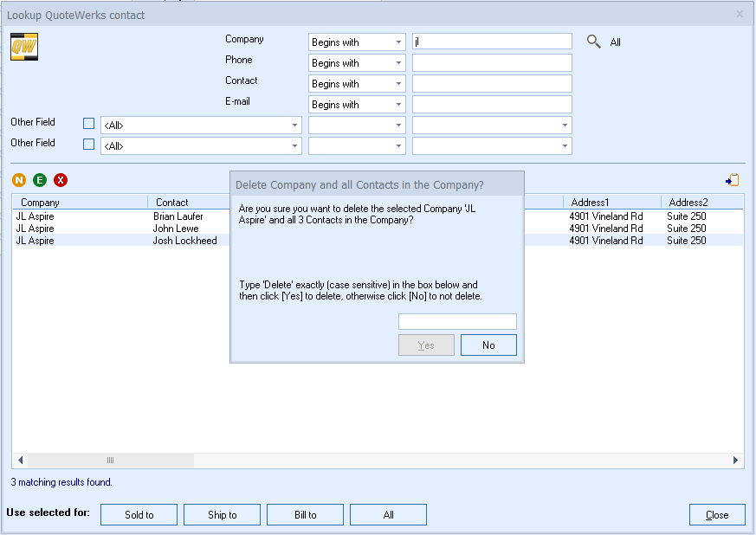The height and width of the screenshot is (535, 756).
Task: Open the Phone Begins with dropdown
Action: click(x=357, y=62)
